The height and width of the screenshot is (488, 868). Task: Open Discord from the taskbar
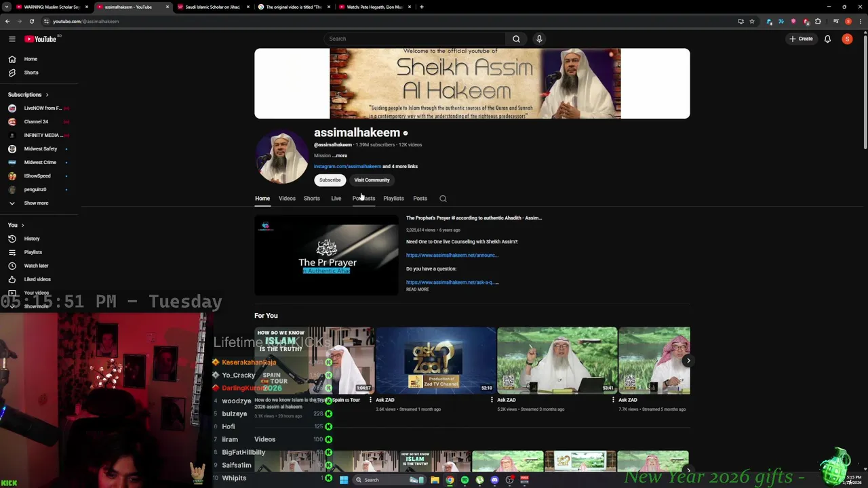pyautogui.click(x=494, y=480)
